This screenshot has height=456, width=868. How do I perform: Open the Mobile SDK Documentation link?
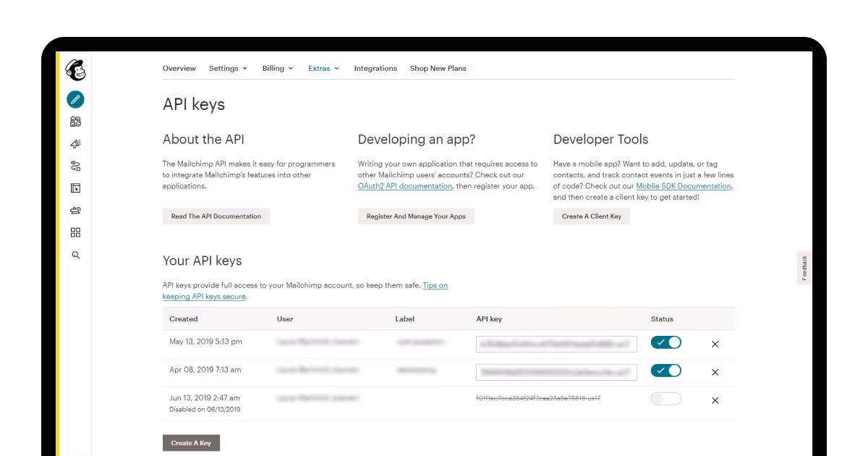coord(684,186)
